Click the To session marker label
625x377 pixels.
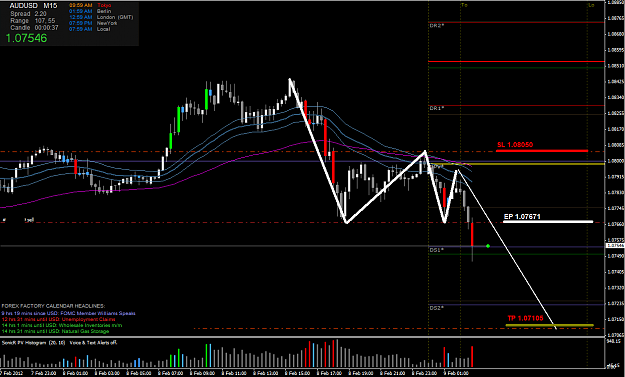[x=464, y=5]
